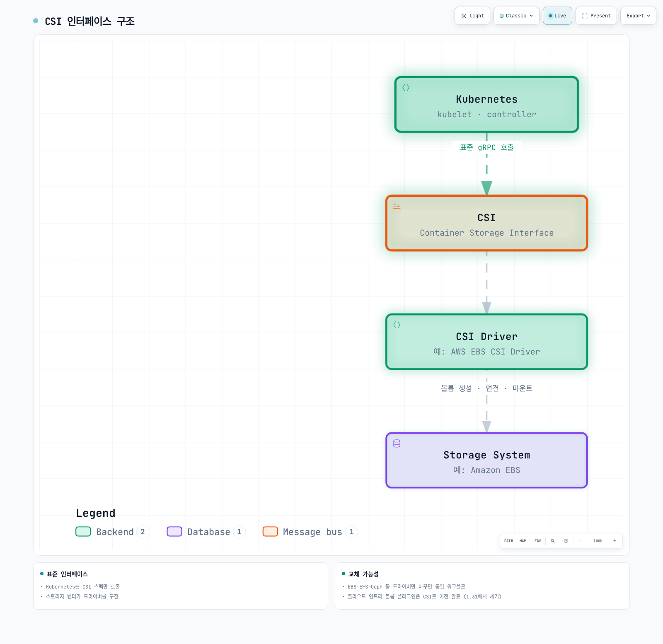Start Present mode
This screenshot has width=663, height=644.
[x=596, y=16]
